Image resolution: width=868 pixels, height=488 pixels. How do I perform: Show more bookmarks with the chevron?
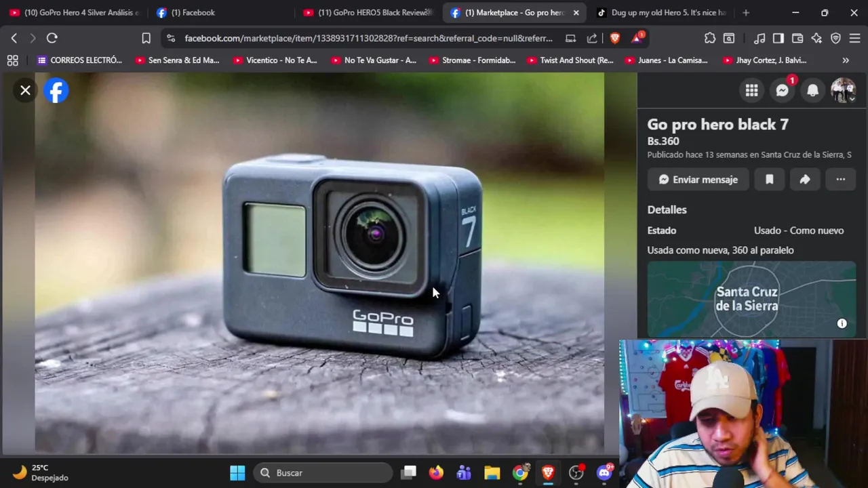tap(846, 60)
